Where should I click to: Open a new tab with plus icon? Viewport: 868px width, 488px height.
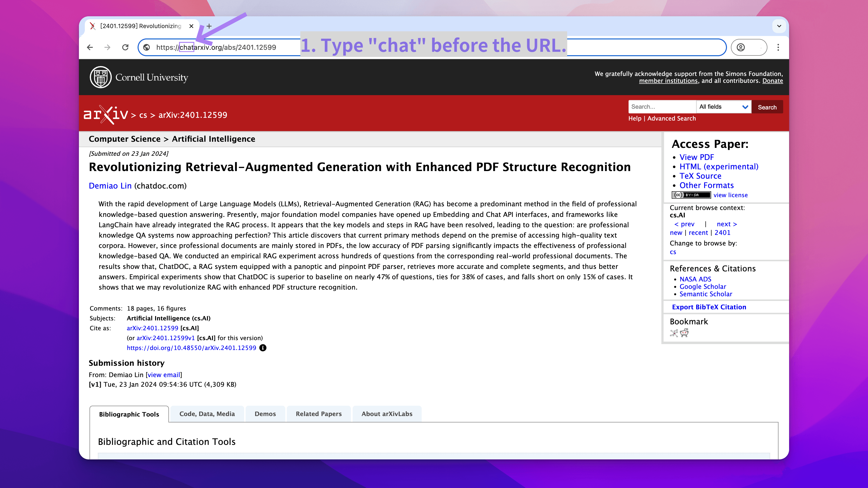209,26
